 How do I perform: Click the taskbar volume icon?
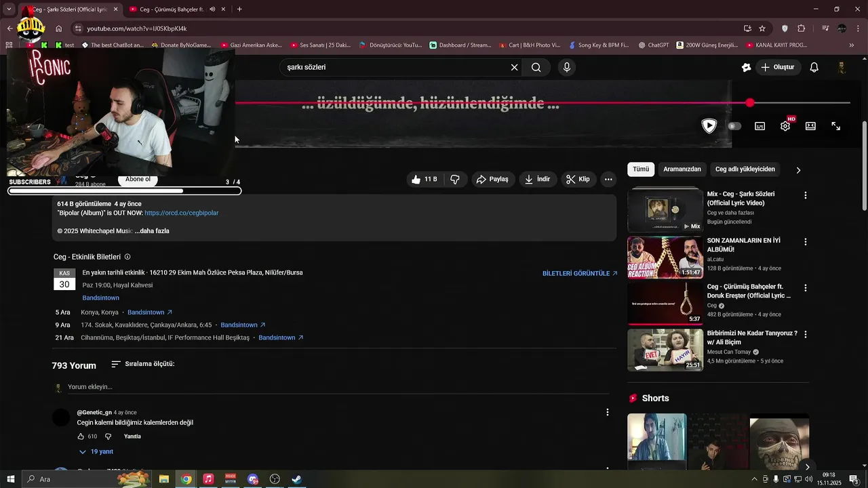(x=808, y=479)
